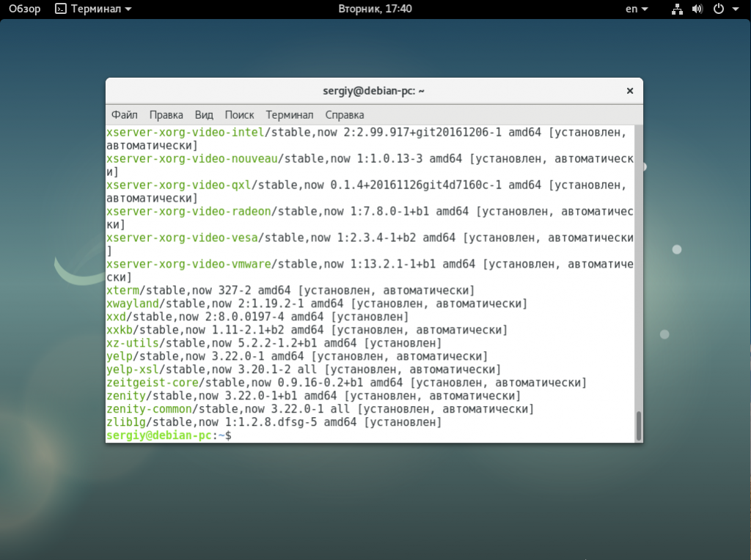Click the volume speaker icon

click(697, 9)
